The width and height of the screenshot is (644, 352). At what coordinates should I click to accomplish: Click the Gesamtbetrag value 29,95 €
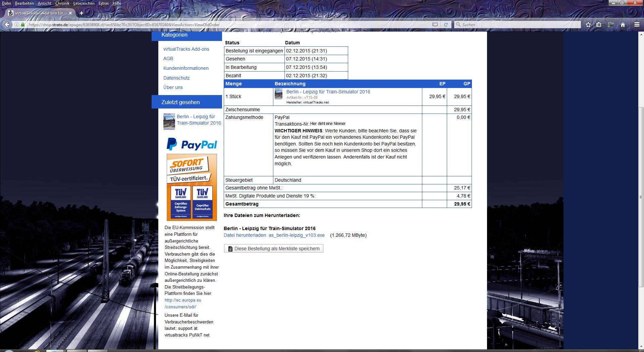pyautogui.click(x=462, y=204)
